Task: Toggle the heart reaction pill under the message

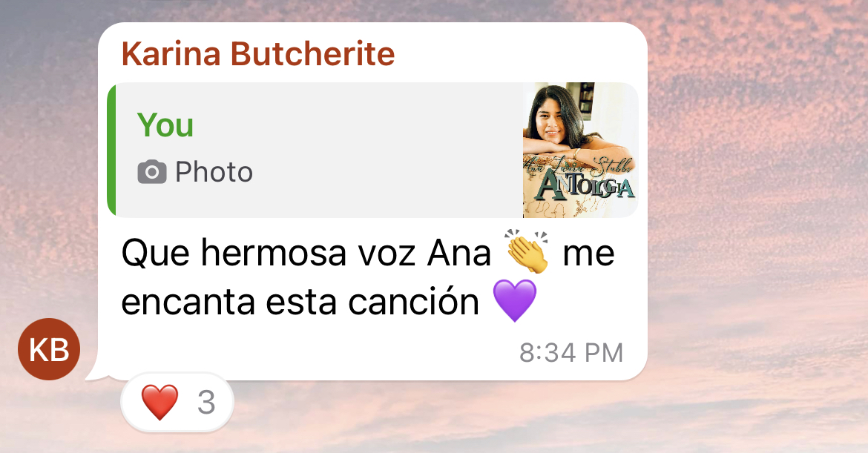Action: (x=177, y=402)
